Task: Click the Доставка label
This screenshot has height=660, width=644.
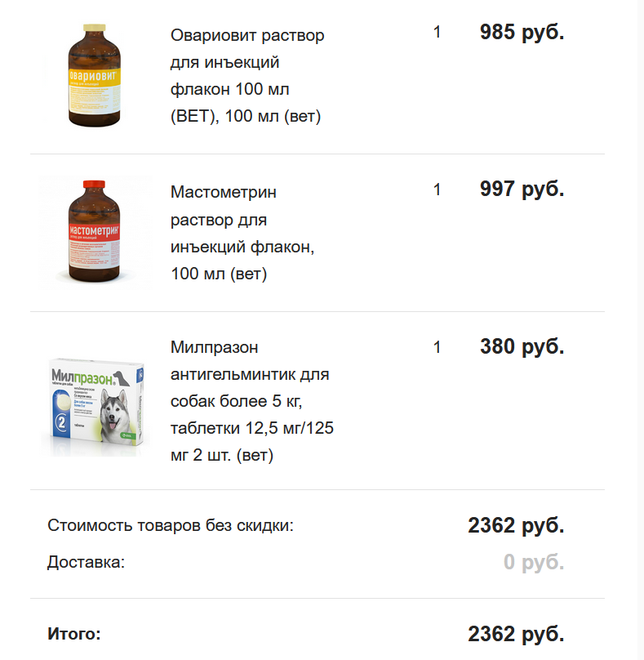Action: (87, 562)
